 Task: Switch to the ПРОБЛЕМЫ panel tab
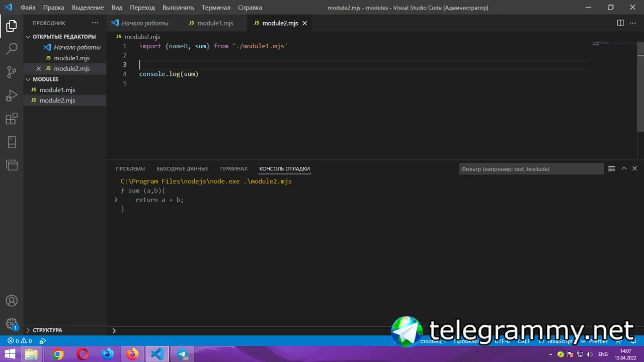point(130,169)
